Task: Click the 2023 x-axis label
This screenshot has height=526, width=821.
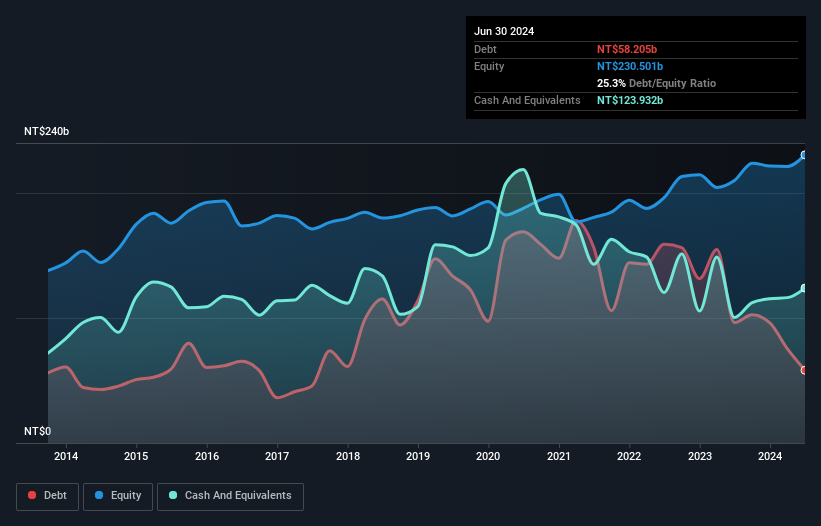Action: 700,456
